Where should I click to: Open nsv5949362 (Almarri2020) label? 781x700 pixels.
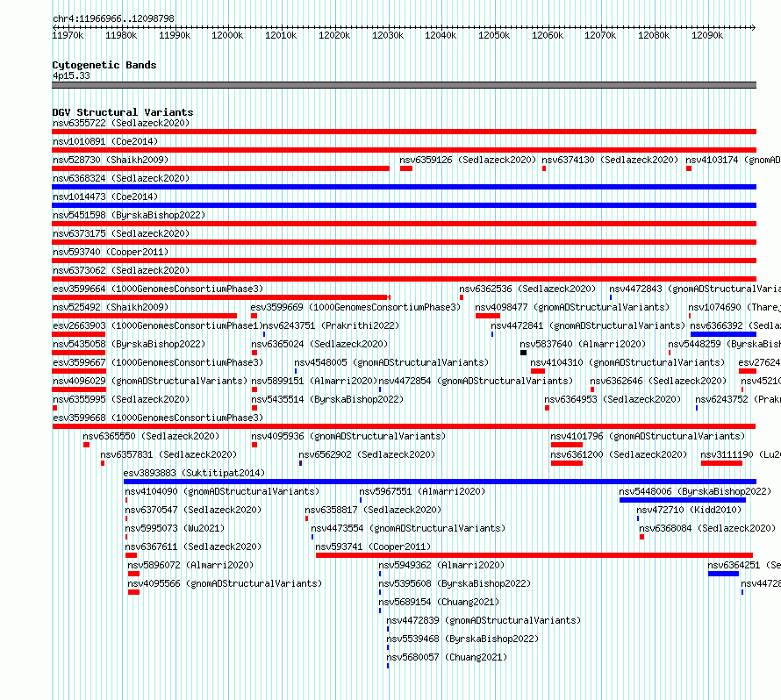(x=441, y=565)
